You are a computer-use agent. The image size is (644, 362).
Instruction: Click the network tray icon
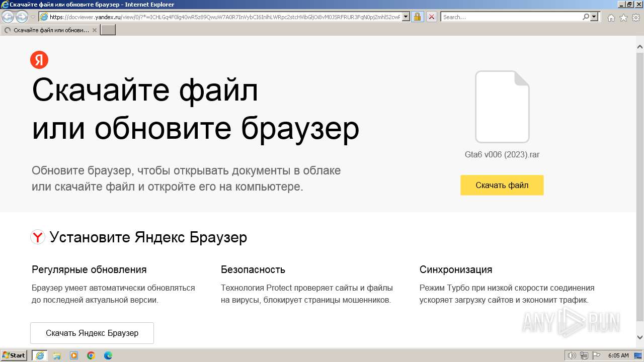click(x=584, y=355)
